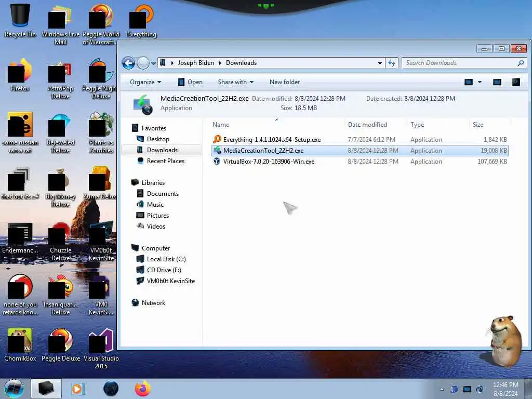Click the change view icon
The width and height of the screenshot is (532, 399).
coord(469,82)
